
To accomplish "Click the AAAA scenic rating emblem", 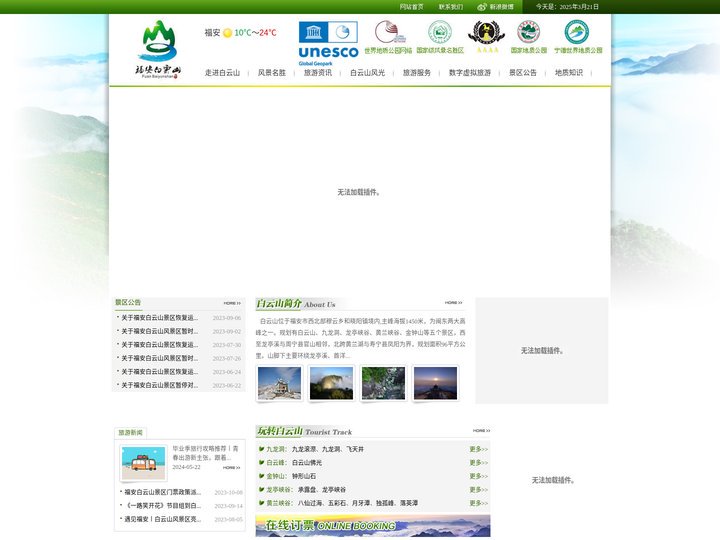I will point(487,37).
